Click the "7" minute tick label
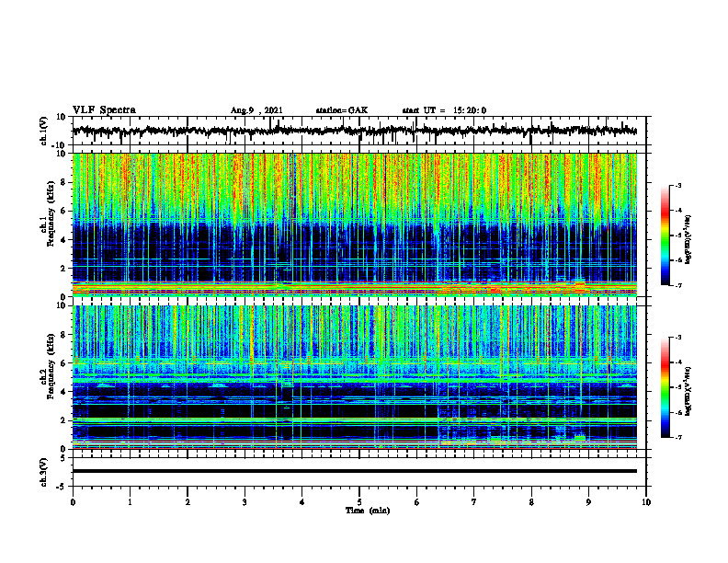 [474, 502]
